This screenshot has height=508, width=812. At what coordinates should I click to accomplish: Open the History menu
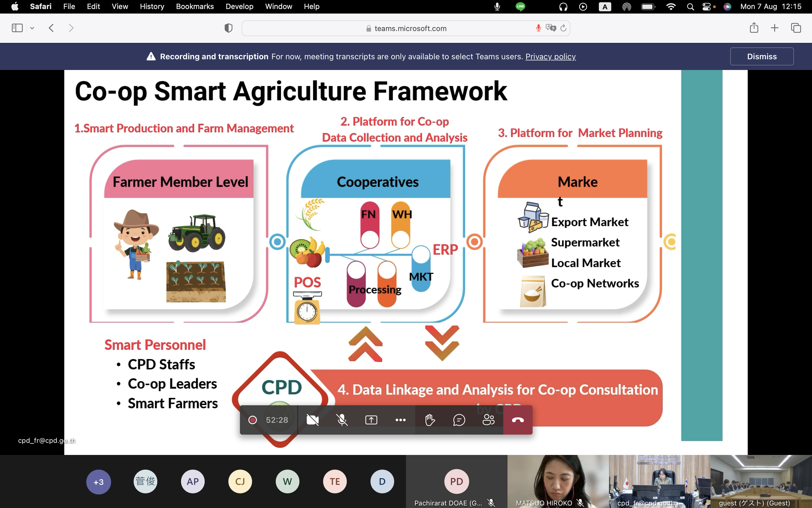pos(152,6)
